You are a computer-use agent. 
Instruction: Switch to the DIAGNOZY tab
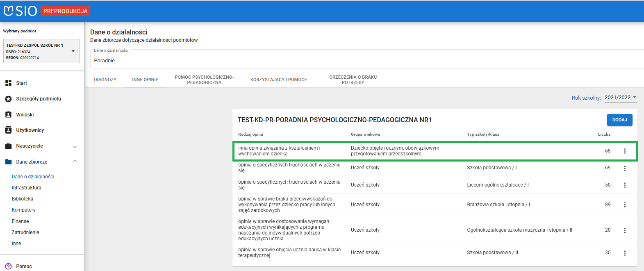point(105,80)
